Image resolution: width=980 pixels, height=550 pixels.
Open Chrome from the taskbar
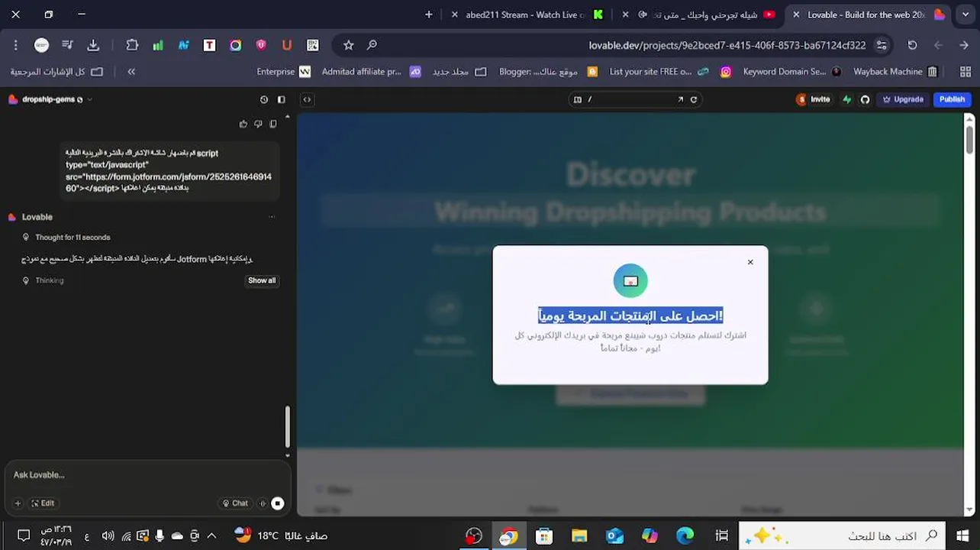pos(508,536)
